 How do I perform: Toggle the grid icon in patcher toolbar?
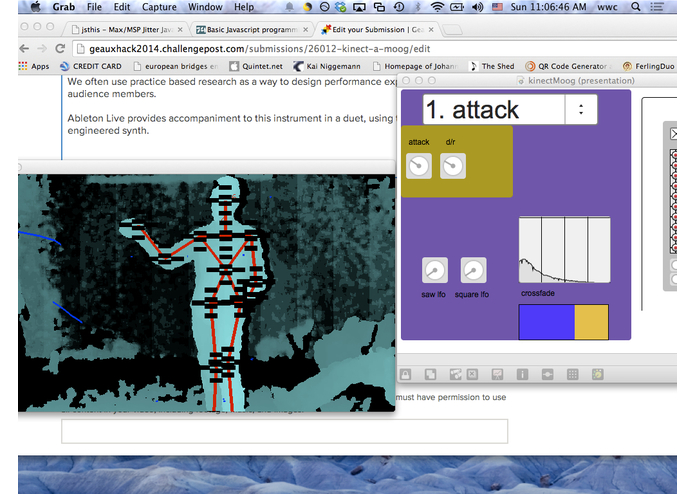572,375
